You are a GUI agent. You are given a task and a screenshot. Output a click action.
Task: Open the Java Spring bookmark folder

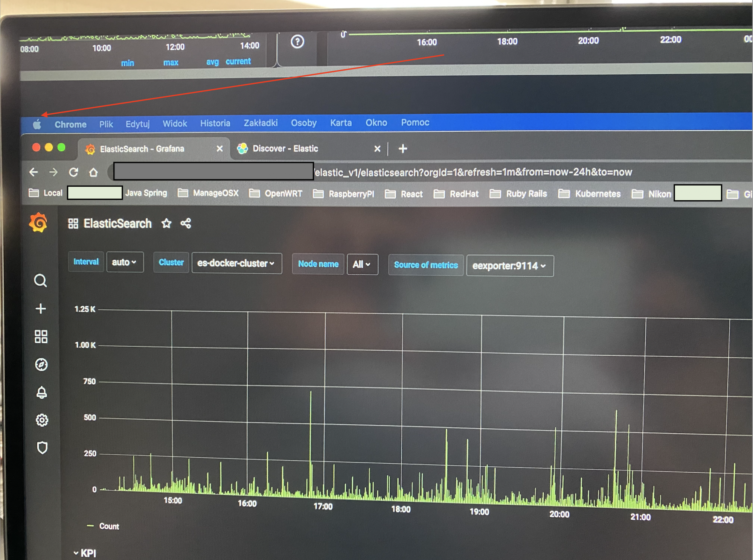146,193
